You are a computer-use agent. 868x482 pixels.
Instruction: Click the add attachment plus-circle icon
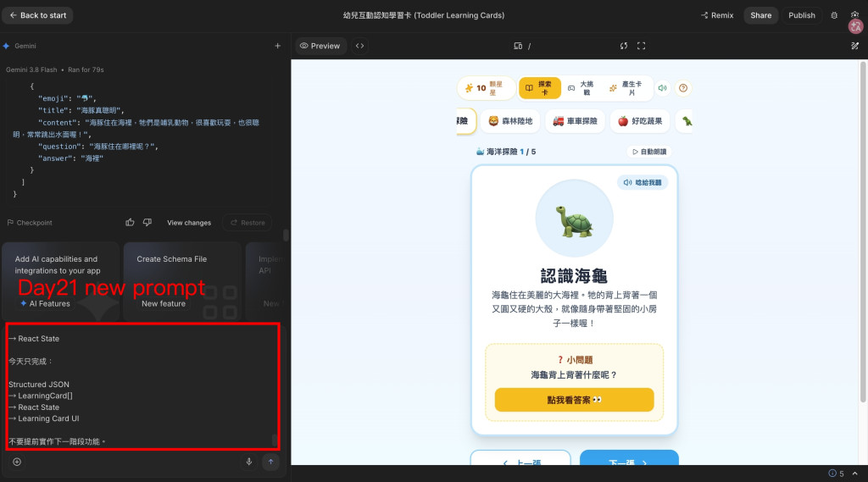[17, 462]
